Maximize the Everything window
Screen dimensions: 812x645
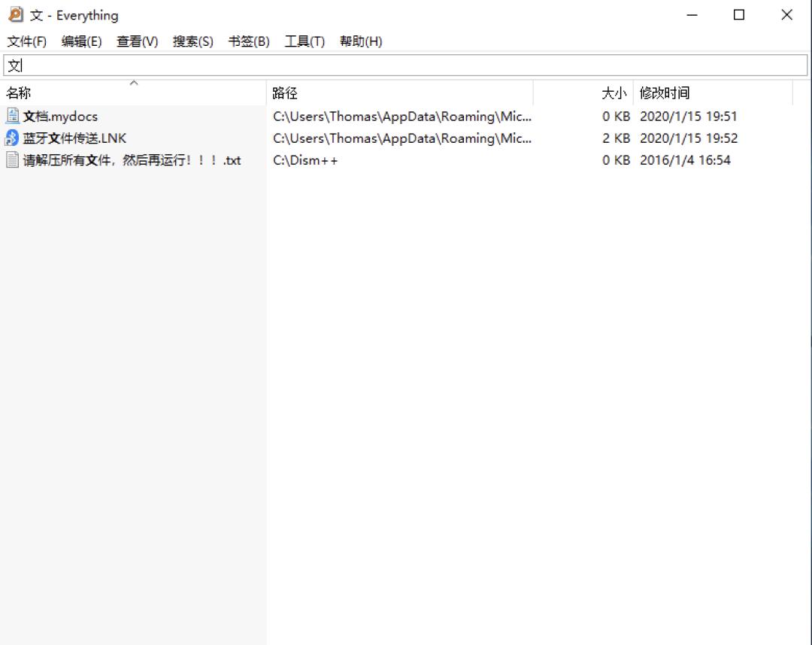(739, 15)
